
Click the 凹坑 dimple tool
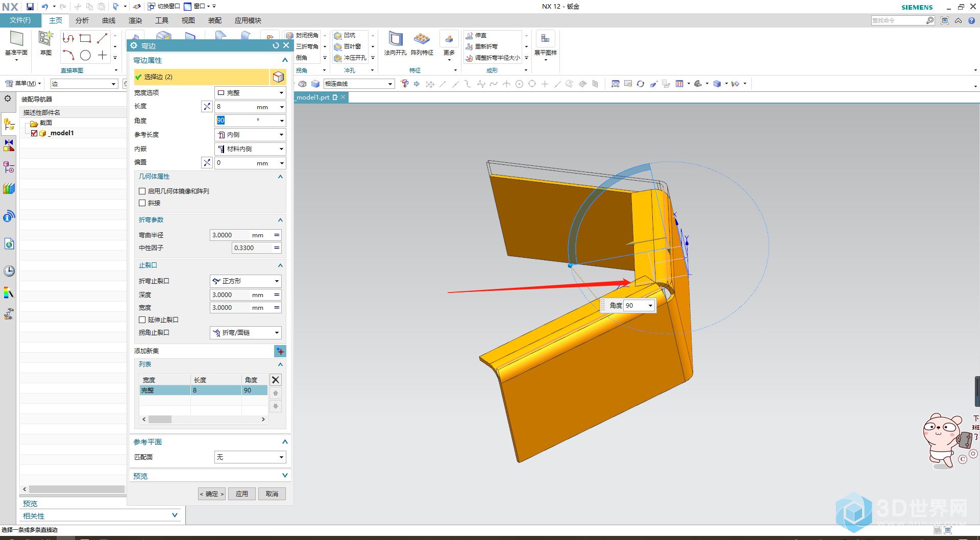[x=345, y=35]
